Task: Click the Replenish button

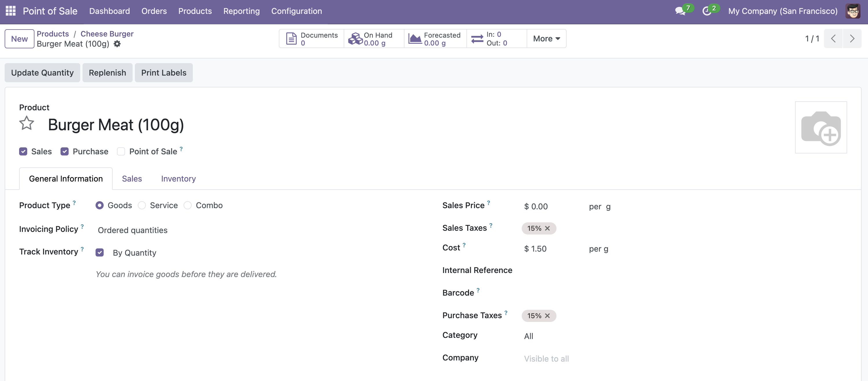Action: 107,73
